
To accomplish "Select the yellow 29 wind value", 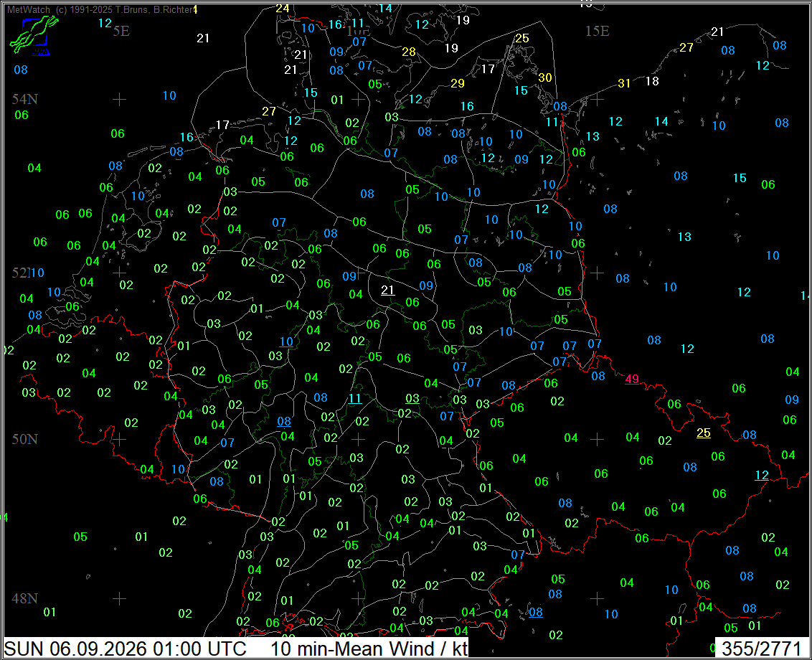I will click(x=457, y=83).
